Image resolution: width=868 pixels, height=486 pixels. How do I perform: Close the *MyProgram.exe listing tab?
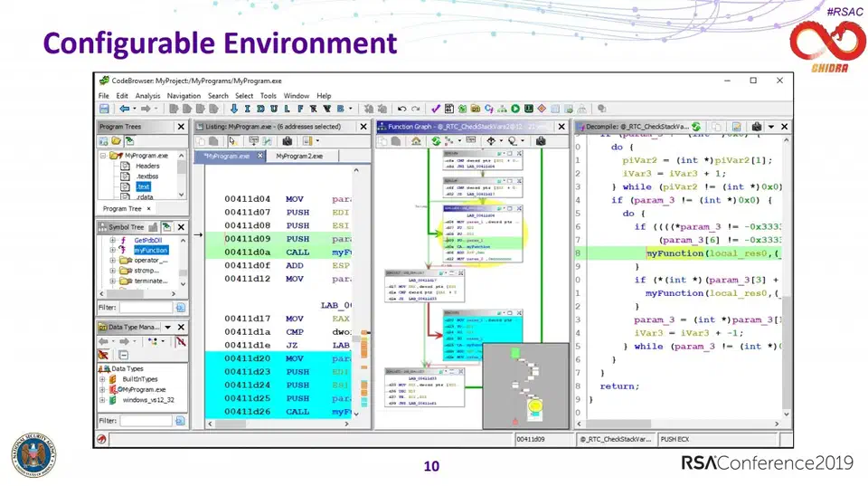[x=260, y=156]
